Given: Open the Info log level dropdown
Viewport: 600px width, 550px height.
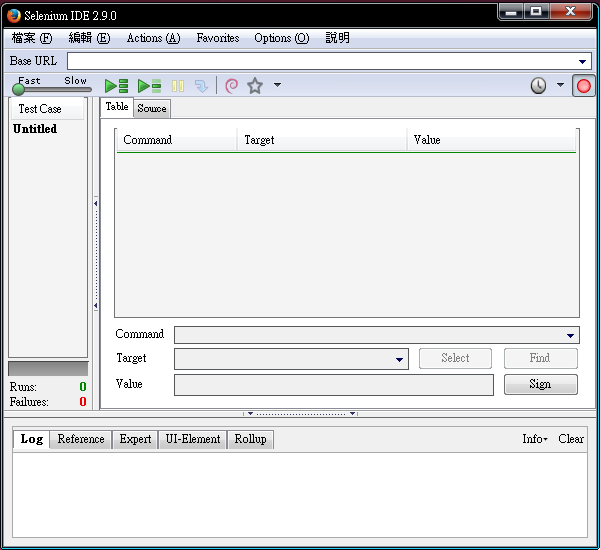Looking at the screenshot, I should pos(535,439).
